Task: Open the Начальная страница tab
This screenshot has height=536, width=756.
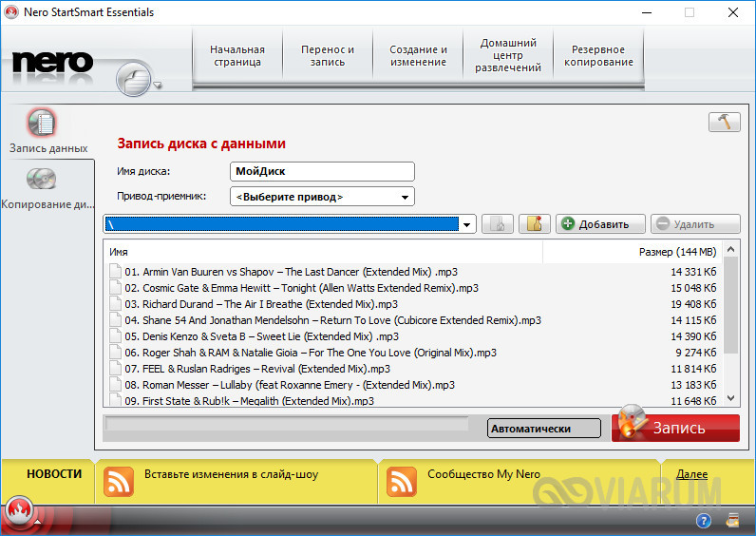Action: (x=237, y=56)
